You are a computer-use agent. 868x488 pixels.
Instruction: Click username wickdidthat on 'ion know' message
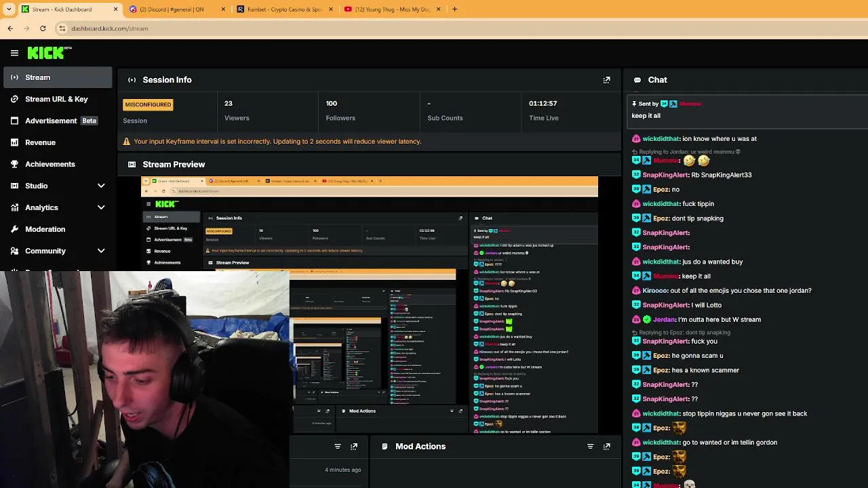pyautogui.click(x=661, y=139)
